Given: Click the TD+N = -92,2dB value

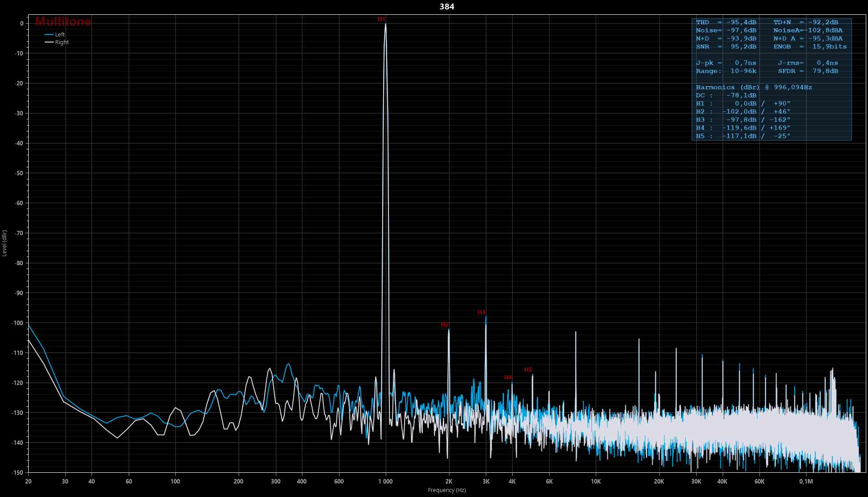Looking at the screenshot, I should click(x=806, y=22).
